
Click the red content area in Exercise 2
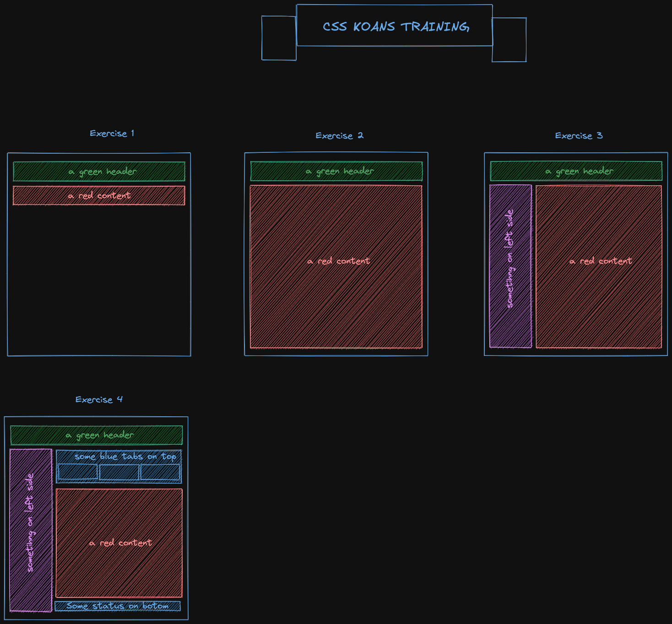(337, 261)
